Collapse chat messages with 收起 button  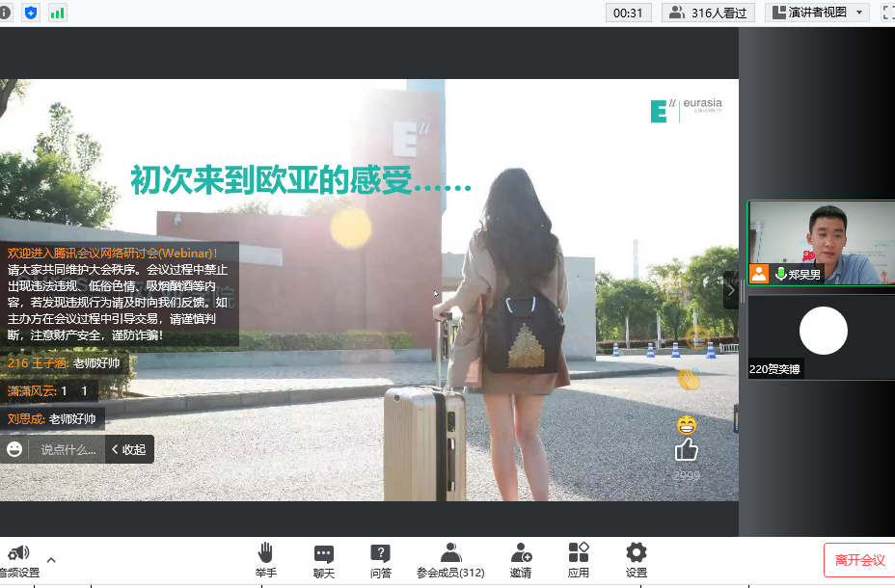(x=128, y=449)
